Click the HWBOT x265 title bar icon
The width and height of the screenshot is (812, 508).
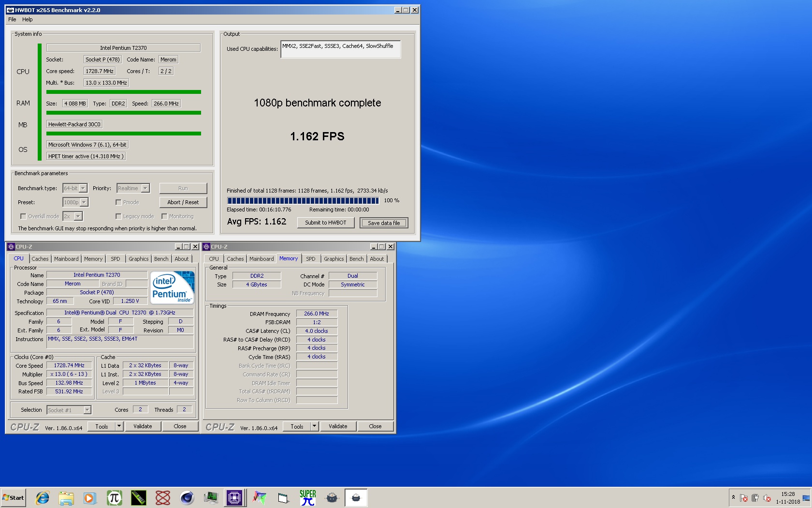click(10, 10)
